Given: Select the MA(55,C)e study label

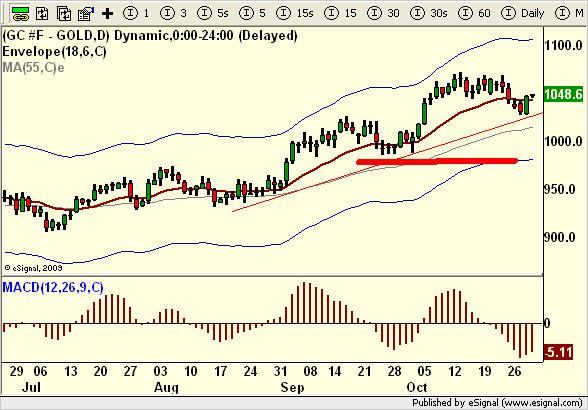Looking at the screenshot, I should [33, 68].
